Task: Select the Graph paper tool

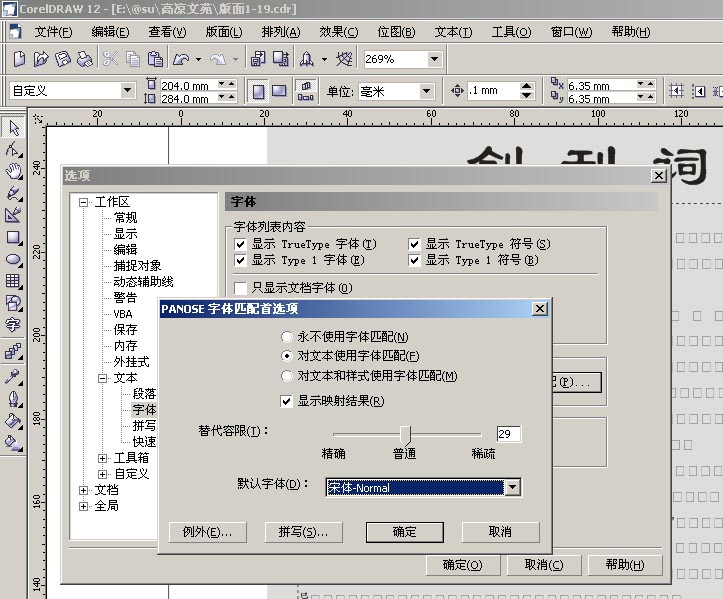Action: click(14, 281)
